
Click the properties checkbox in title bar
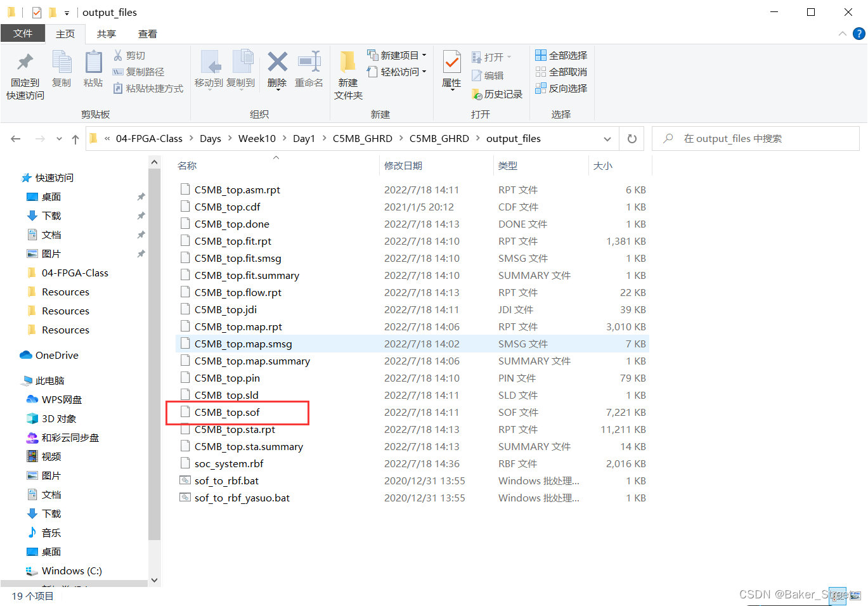37,13
